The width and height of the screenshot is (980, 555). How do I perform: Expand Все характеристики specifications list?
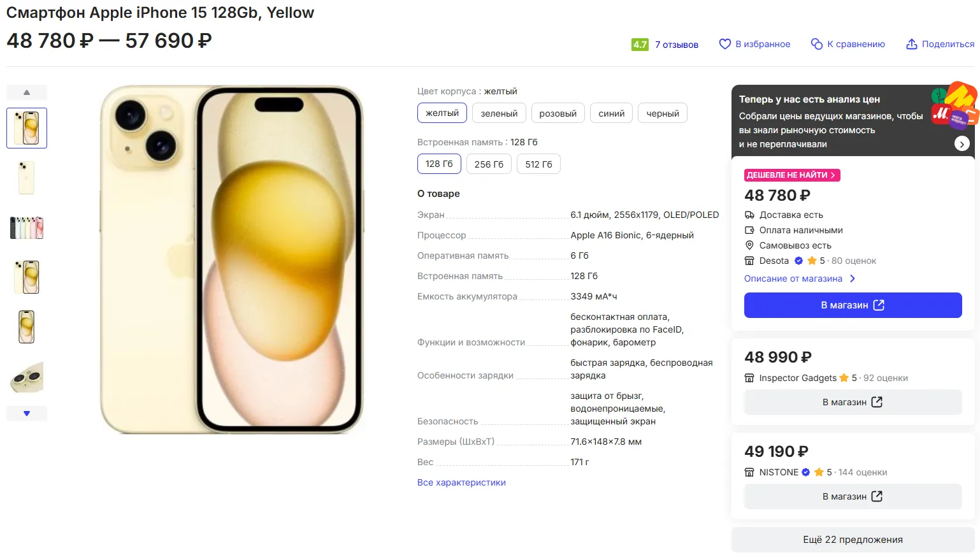click(461, 482)
